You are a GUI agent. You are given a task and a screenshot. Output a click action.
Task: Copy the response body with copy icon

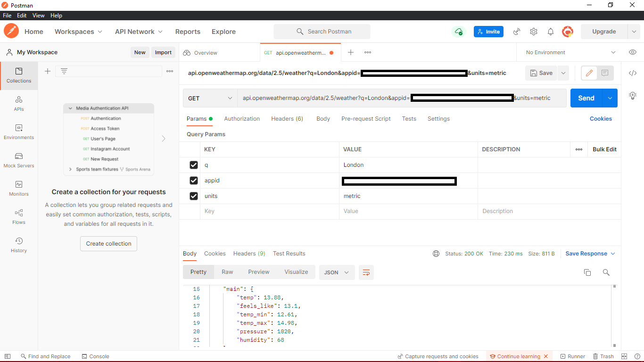[587, 272]
